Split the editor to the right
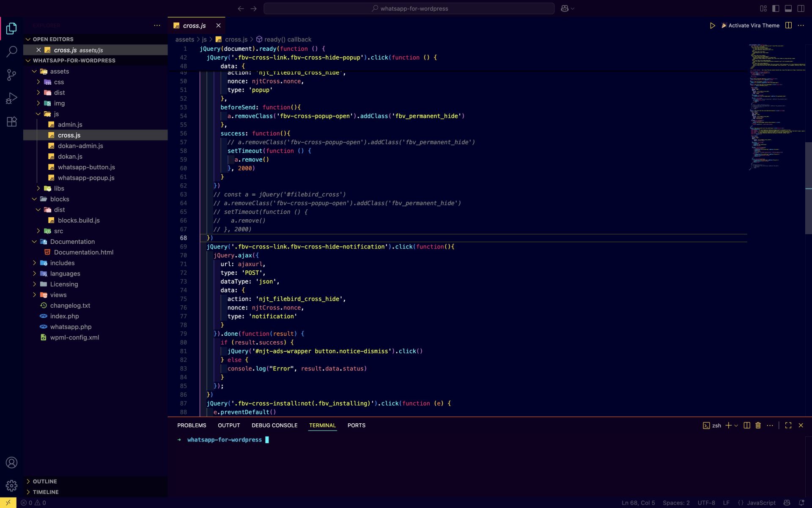 click(x=789, y=25)
